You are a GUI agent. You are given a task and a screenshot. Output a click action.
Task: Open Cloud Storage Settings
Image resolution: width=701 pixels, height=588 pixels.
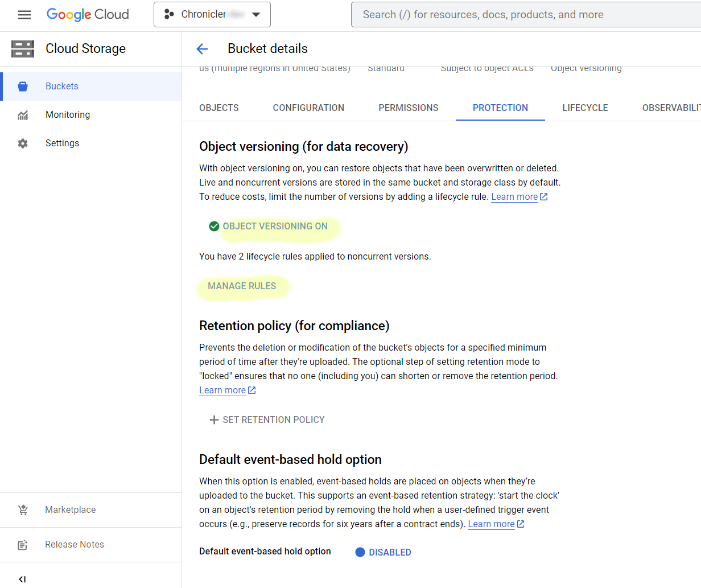point(62,143)
